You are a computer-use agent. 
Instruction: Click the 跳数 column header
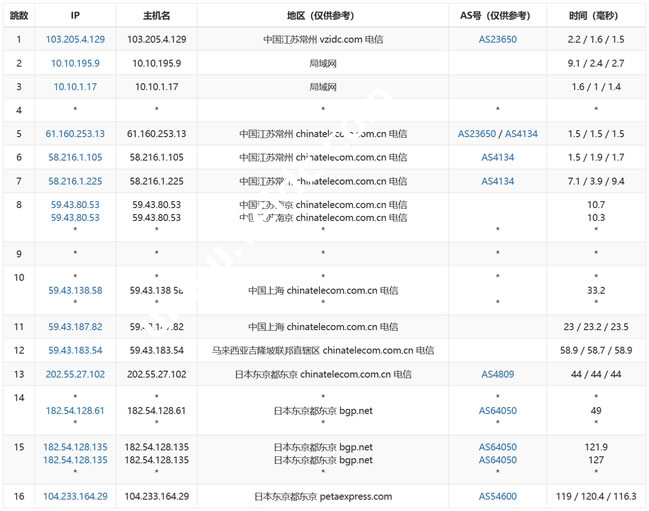(x=18, y=16)
